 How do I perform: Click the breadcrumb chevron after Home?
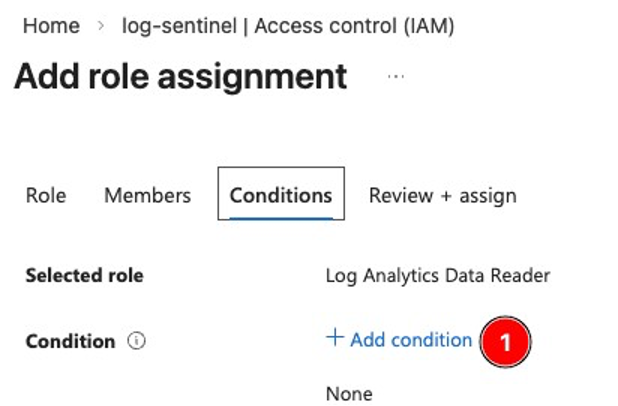pyautogui.click(x=101, y=26)
